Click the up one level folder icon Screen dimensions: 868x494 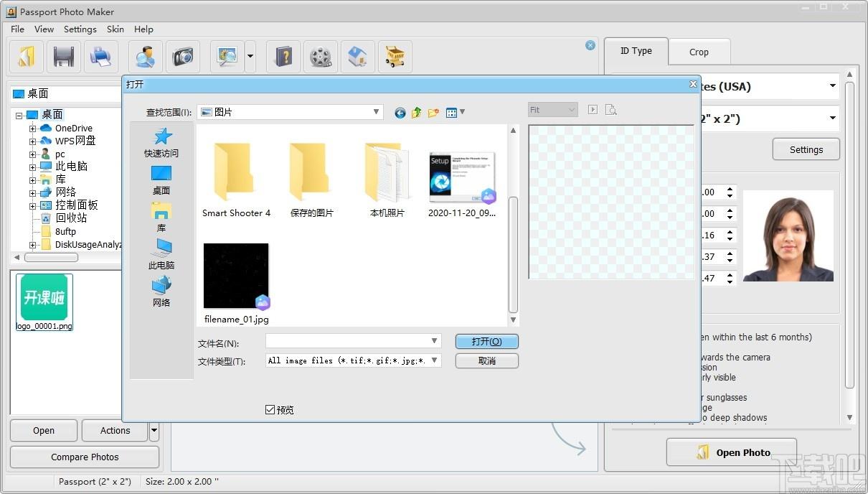(x=417, y=113)
